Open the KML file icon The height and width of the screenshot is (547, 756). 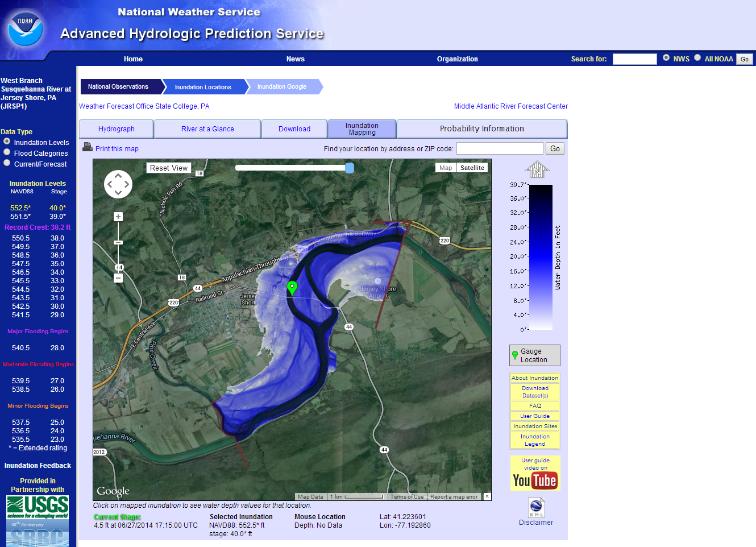[536, 507]
